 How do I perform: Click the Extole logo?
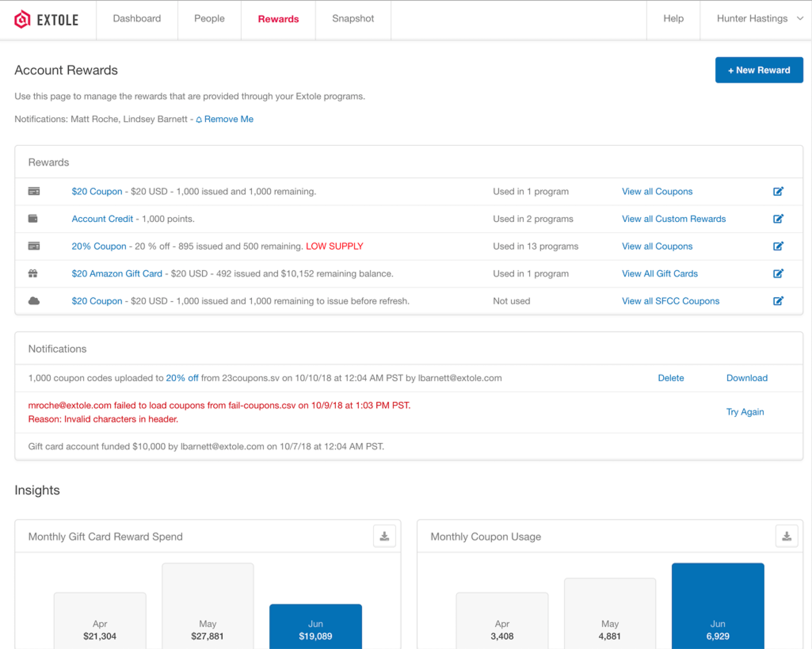point(46,19)
